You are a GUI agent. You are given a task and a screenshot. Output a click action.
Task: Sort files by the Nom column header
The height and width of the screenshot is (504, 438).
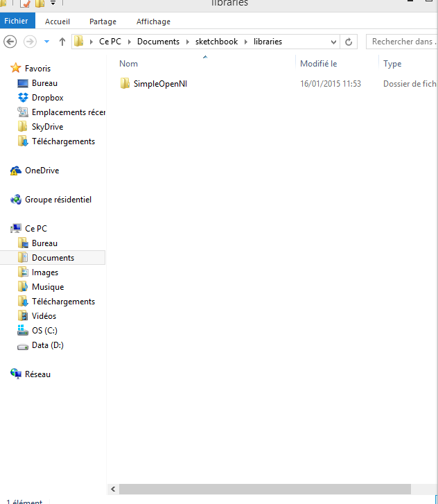click(x=129, y=64)
